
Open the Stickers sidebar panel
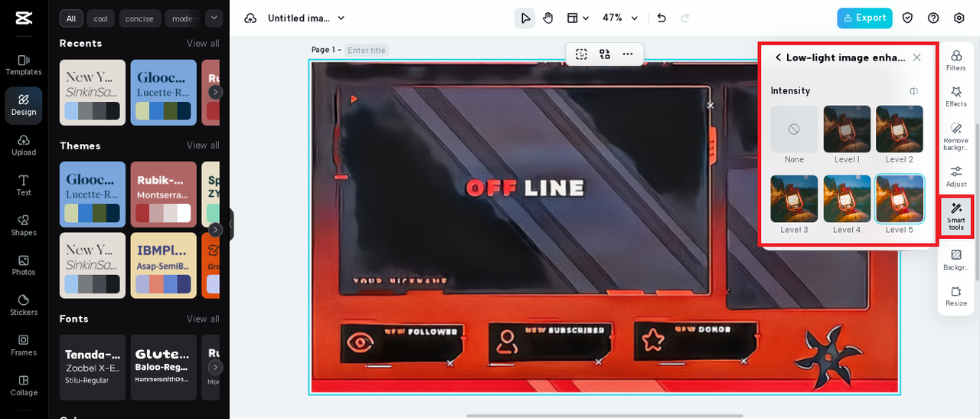pos(24,305)
